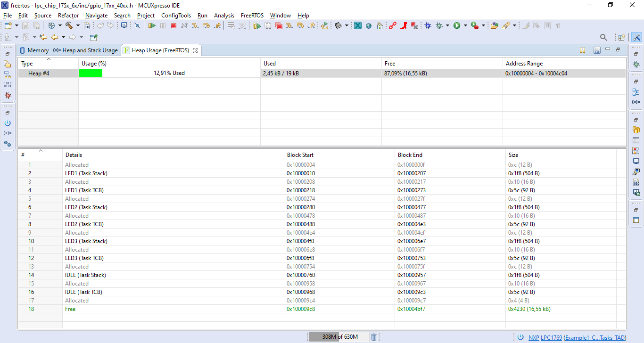644x343 pixels.
Task: Click the Address Range column header
Action: point(564,64)
